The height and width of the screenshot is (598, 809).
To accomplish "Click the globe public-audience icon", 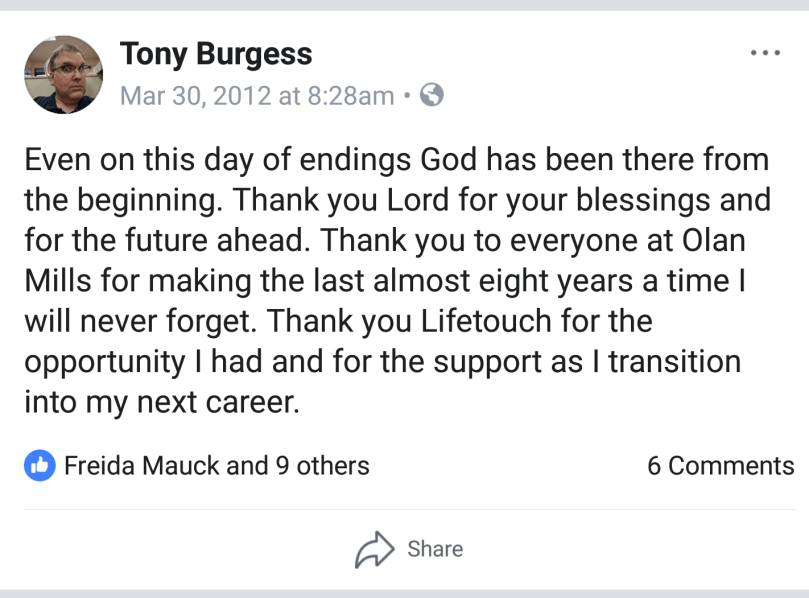I will point(432,96).
